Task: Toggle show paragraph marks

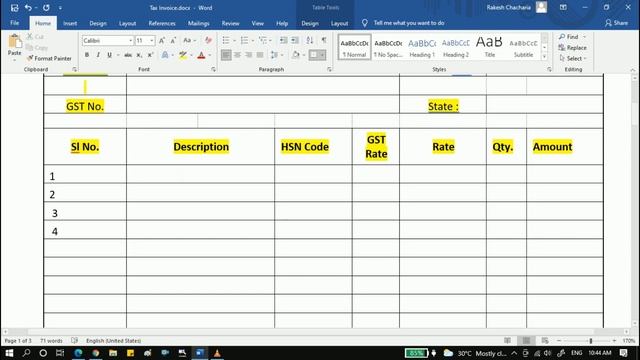Action: click(x=324, y=40)
